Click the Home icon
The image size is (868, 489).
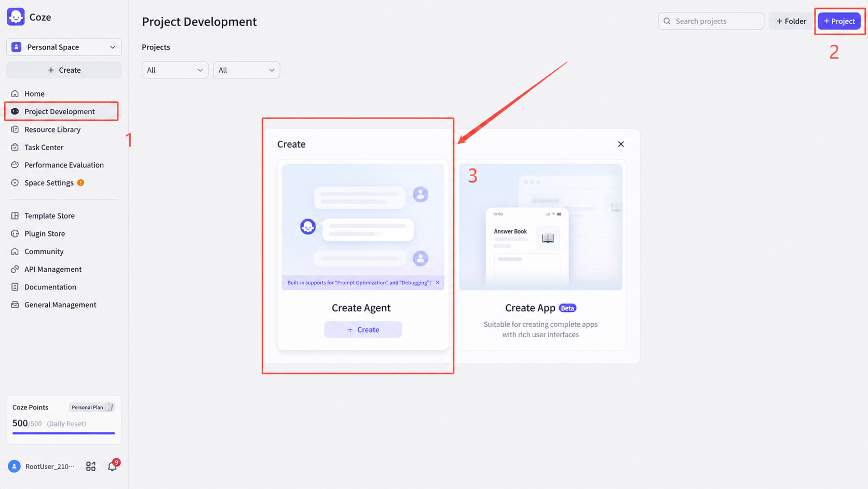[15, 94]
